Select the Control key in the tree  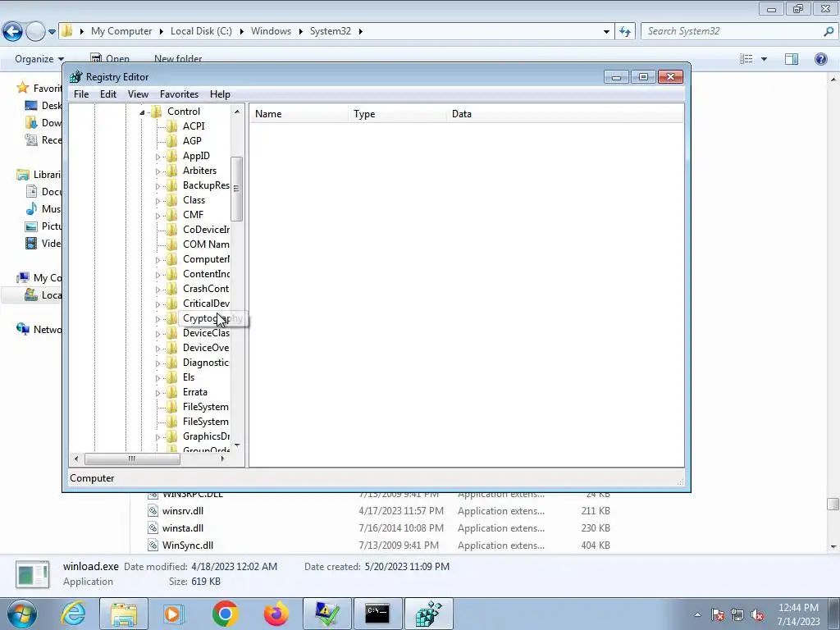(183, 112)
